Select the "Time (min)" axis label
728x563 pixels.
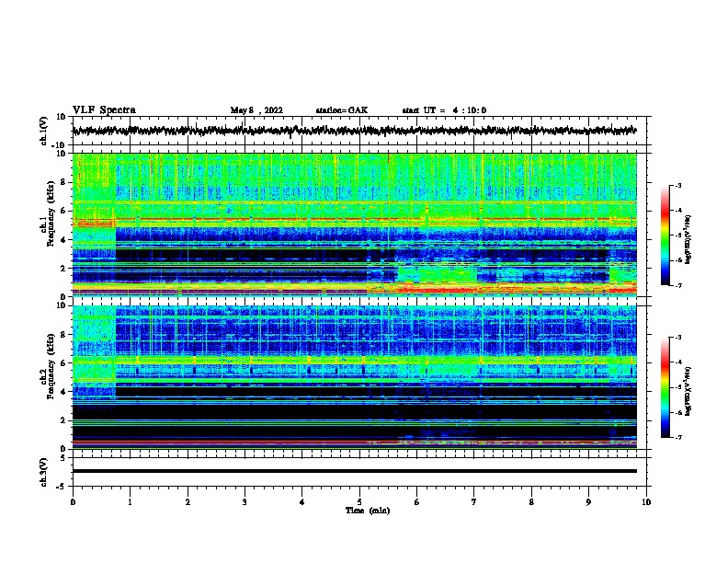(x=368, y=511)
